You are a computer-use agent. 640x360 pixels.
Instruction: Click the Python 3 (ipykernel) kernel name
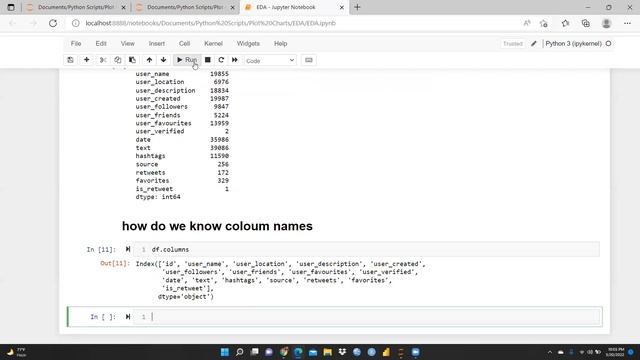[573, 43]
